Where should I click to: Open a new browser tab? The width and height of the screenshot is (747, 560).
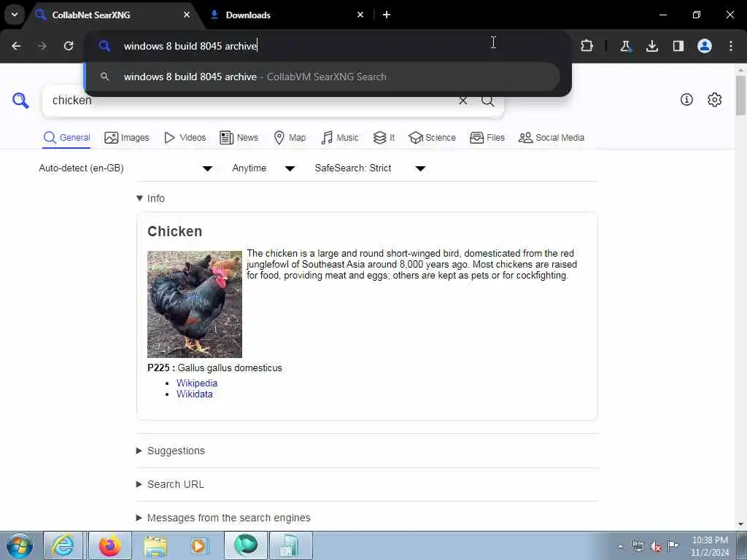click(387, 15)
